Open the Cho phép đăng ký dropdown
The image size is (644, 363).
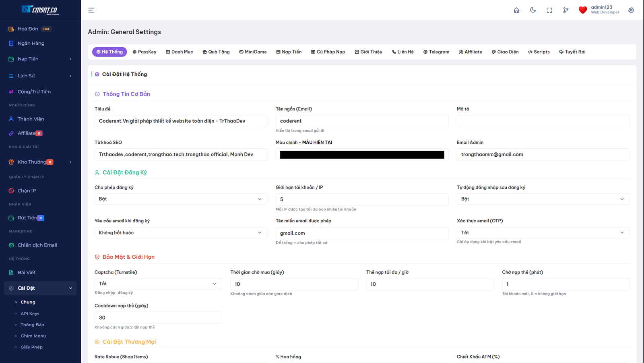point(180,199)
